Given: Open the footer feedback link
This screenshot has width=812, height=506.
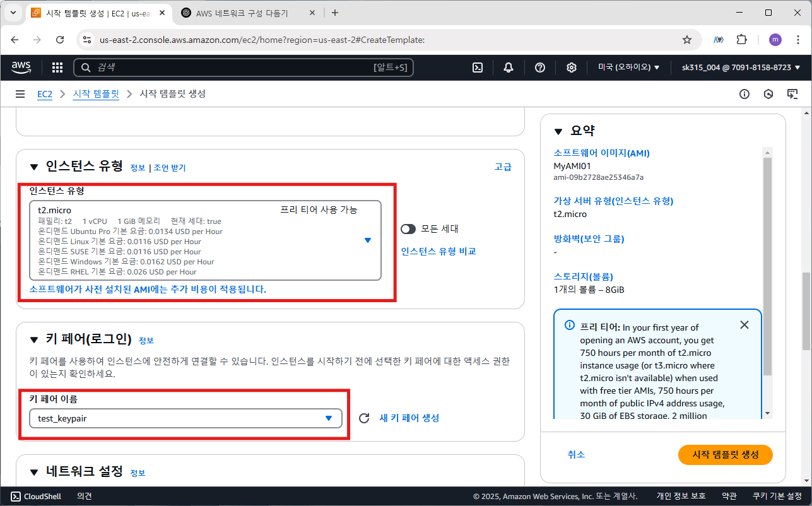Looking at the screenshot, I should [x=85, y=497].
